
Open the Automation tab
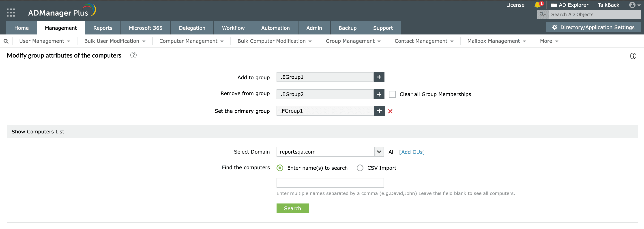(275, 28)
